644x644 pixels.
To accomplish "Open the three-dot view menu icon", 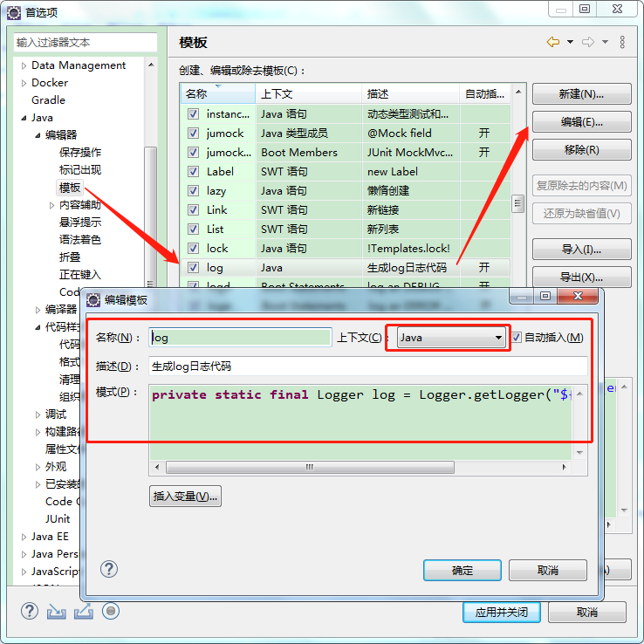I will [622, 42].
